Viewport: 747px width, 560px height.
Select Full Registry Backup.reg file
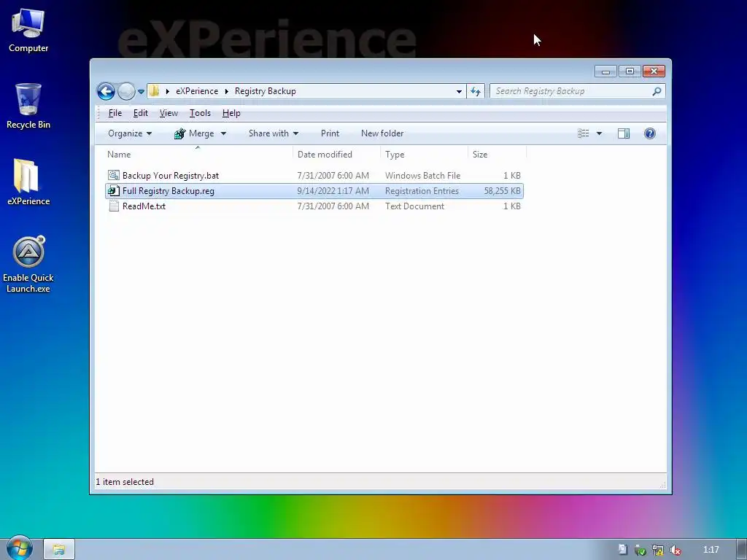[x=314, y=191]
